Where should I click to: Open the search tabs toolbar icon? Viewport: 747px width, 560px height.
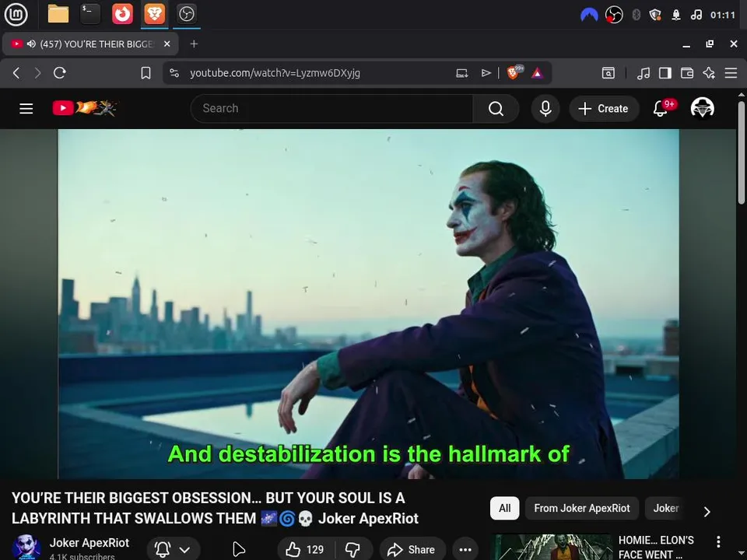pos(608,73)
